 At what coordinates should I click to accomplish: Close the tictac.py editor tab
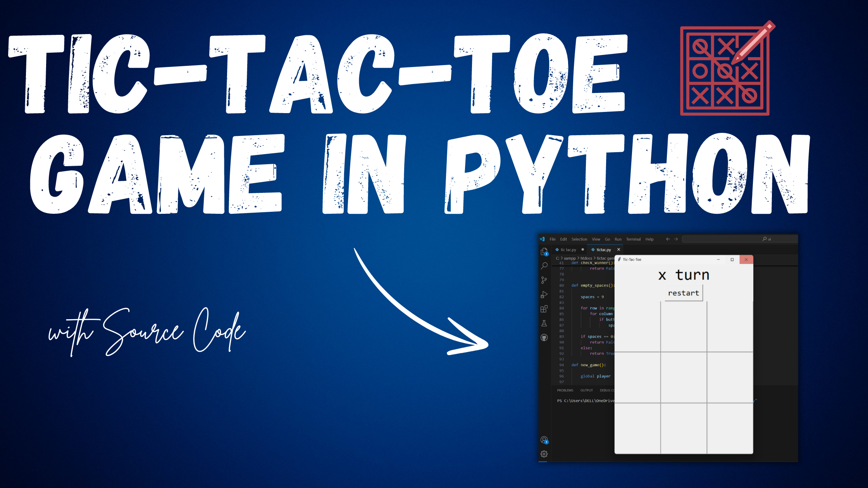618,249
